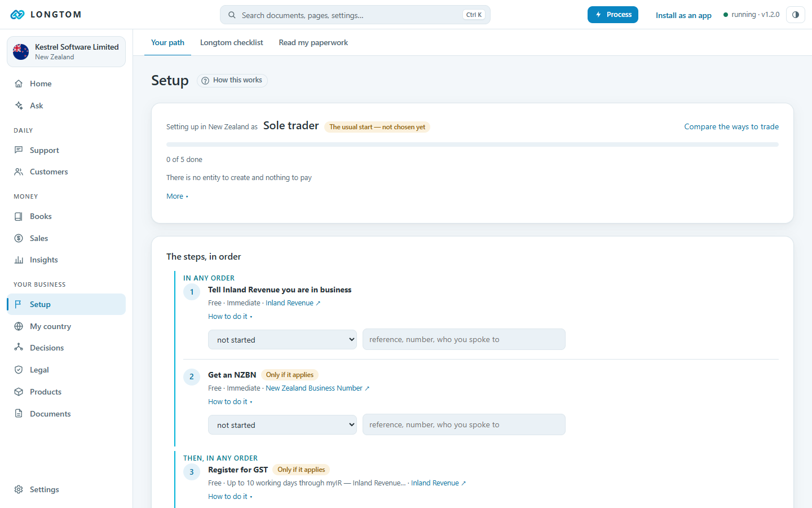Click Install as an app link
Screen dimensions: 812x508
[x=683, y=15]
